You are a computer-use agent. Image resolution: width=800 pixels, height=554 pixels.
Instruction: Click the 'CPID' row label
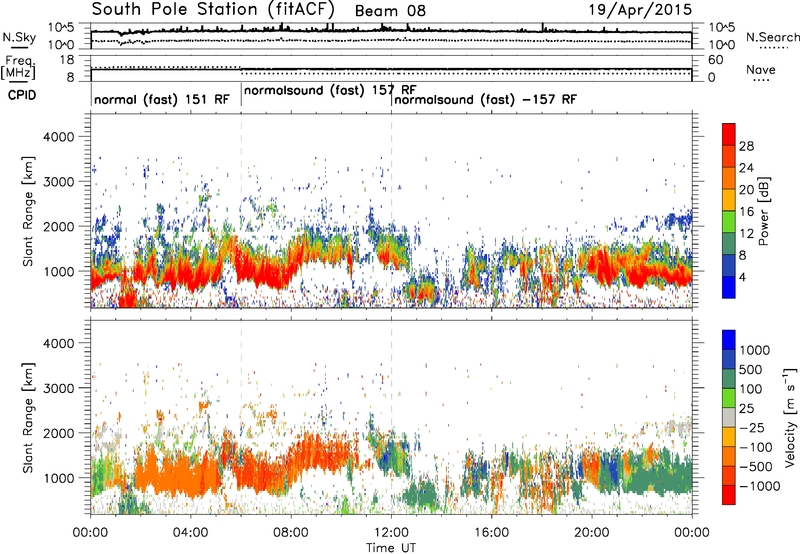[x=22, y=95]
